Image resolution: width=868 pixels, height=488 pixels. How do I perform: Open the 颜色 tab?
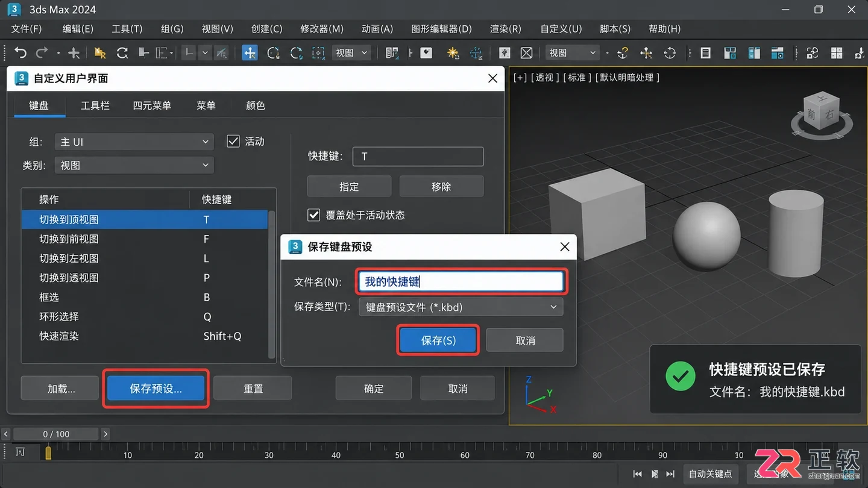(x=256, y=105)
